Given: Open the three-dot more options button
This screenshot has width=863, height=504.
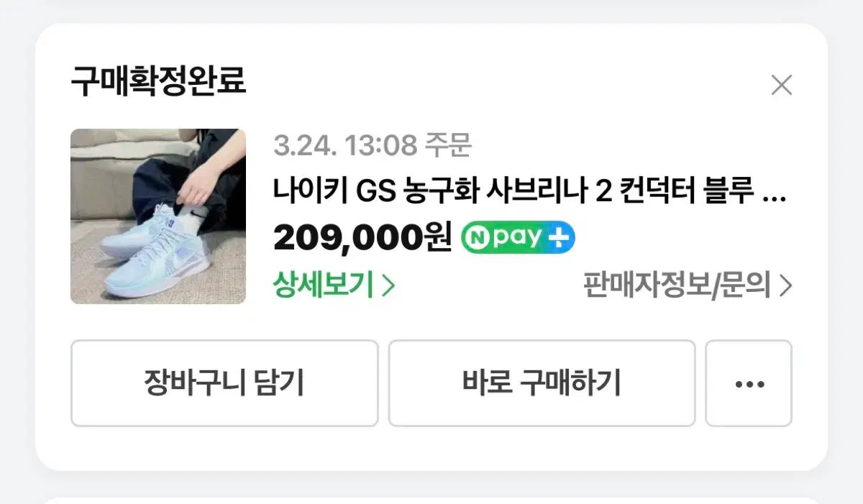Looking at the screenshot, I should point(749,383).
